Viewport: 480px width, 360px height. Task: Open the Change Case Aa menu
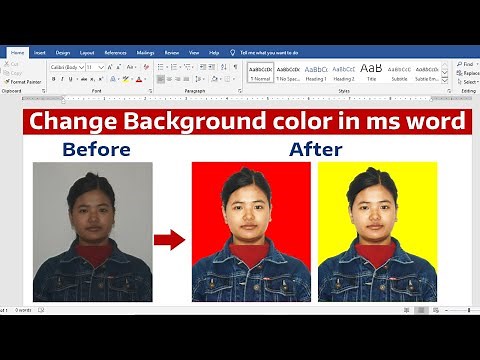pyautogui.click(x=131, y=67)
